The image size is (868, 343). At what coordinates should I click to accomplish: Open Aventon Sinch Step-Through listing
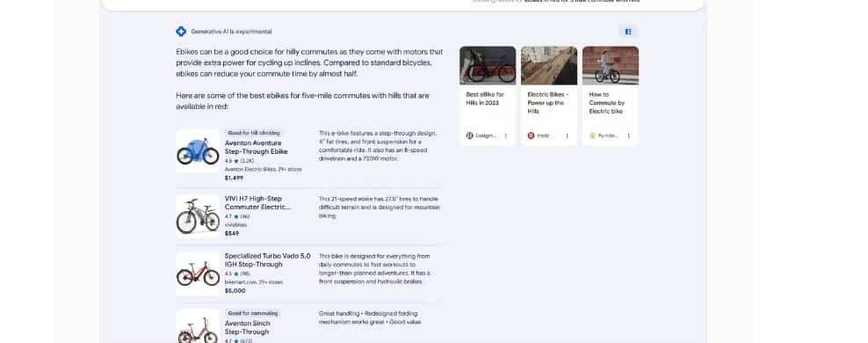point(248,327)
